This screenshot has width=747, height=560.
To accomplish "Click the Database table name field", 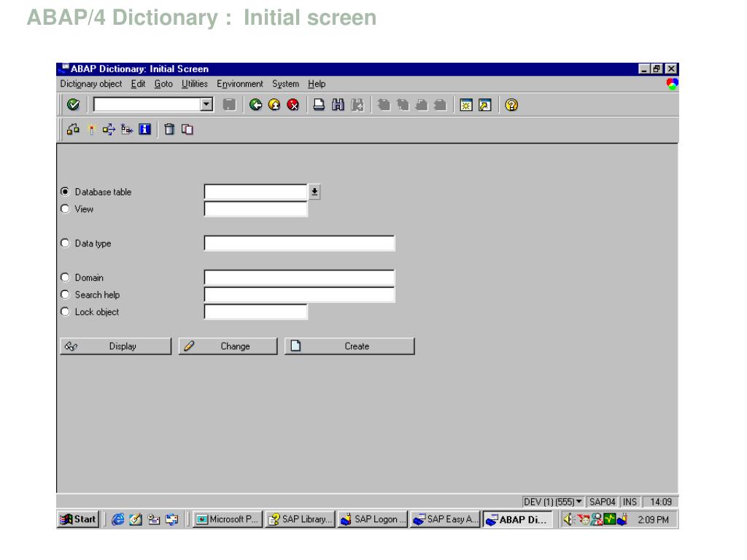I will [256, 192].
